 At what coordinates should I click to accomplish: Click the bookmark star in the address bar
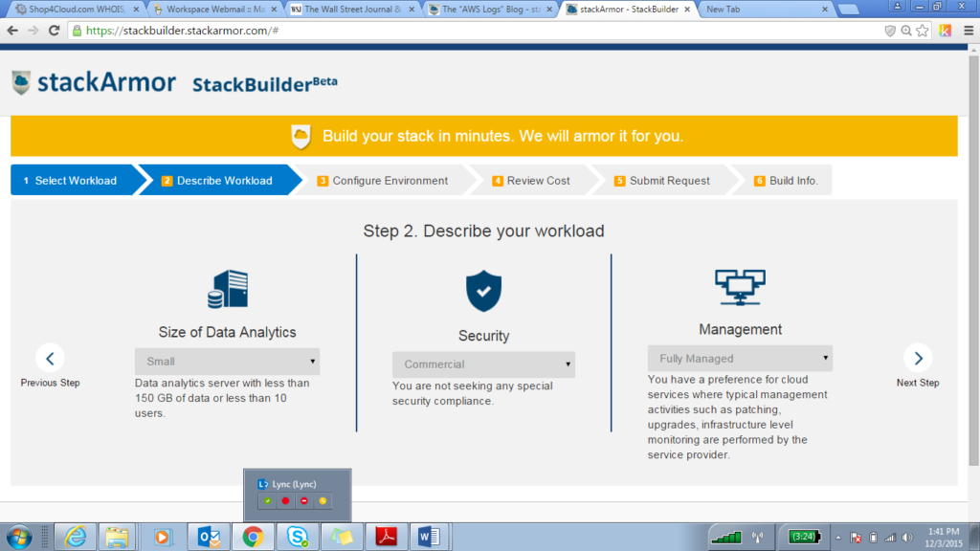[921, 30]
